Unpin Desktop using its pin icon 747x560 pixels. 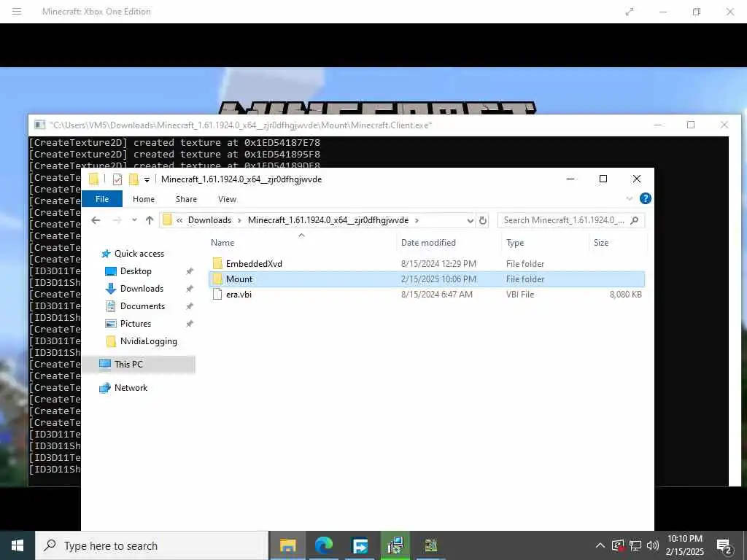click(x=190, y=271)
